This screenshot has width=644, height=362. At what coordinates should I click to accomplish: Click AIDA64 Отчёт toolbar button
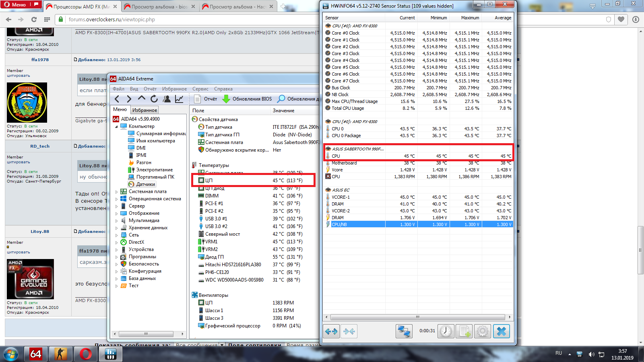(x=206, y=99)
